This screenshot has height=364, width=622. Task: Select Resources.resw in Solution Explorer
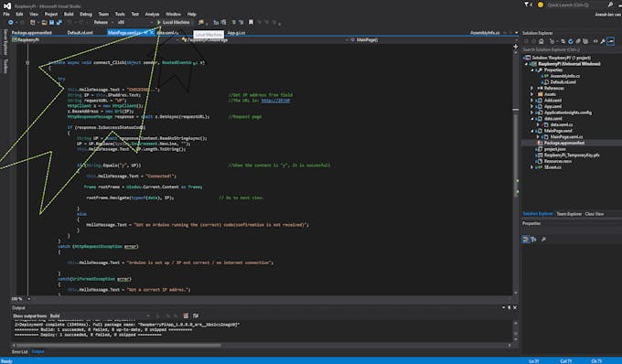coord(558,161)
